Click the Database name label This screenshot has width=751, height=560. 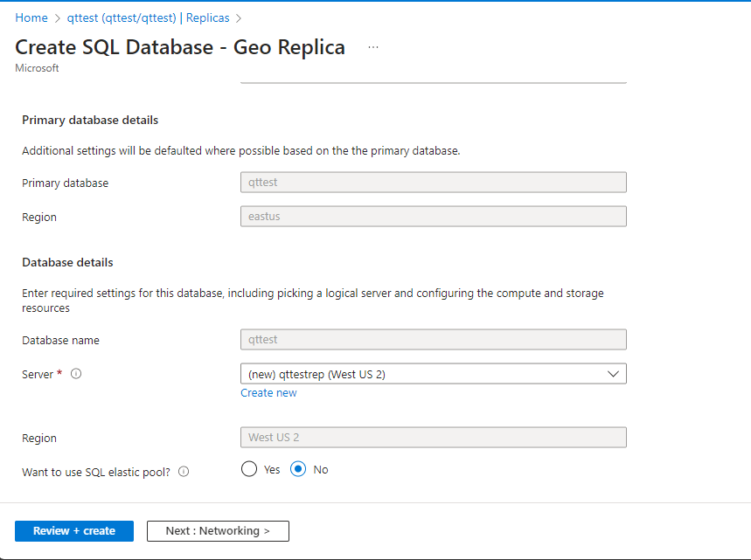coord(61,341)
